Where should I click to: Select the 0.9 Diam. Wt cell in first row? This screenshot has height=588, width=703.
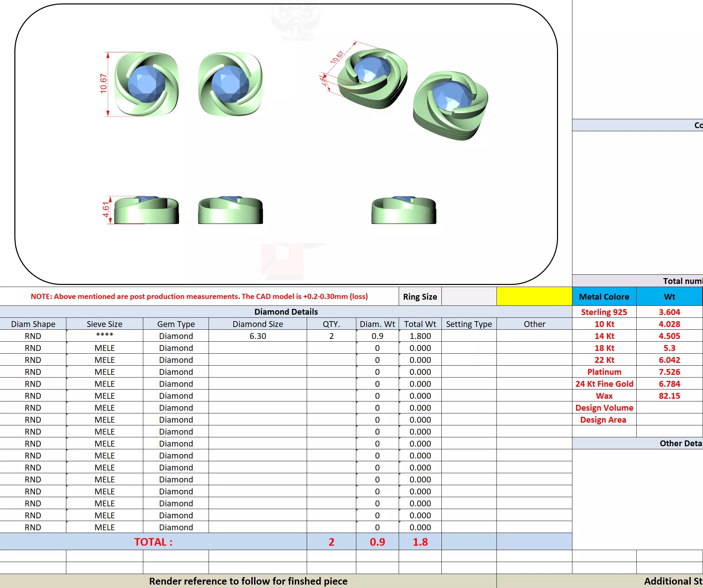pos(377,336)
